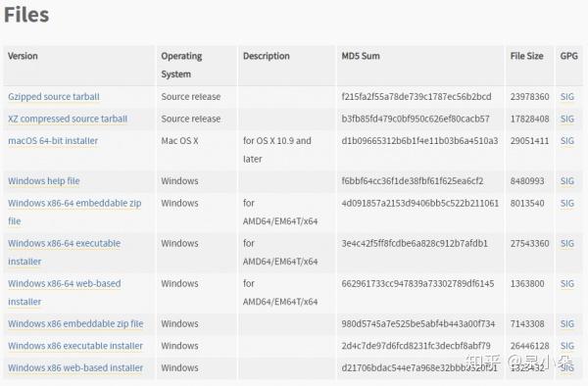This screenshot has width=588, height=386.
Task: Open the Windows help file link
Action: (x=44, y=181)
